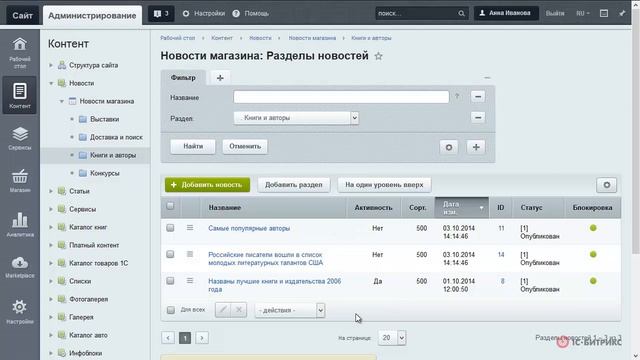Click Добавить новость button
Viewport: 640px width, 360px height.
pos(207,185)
